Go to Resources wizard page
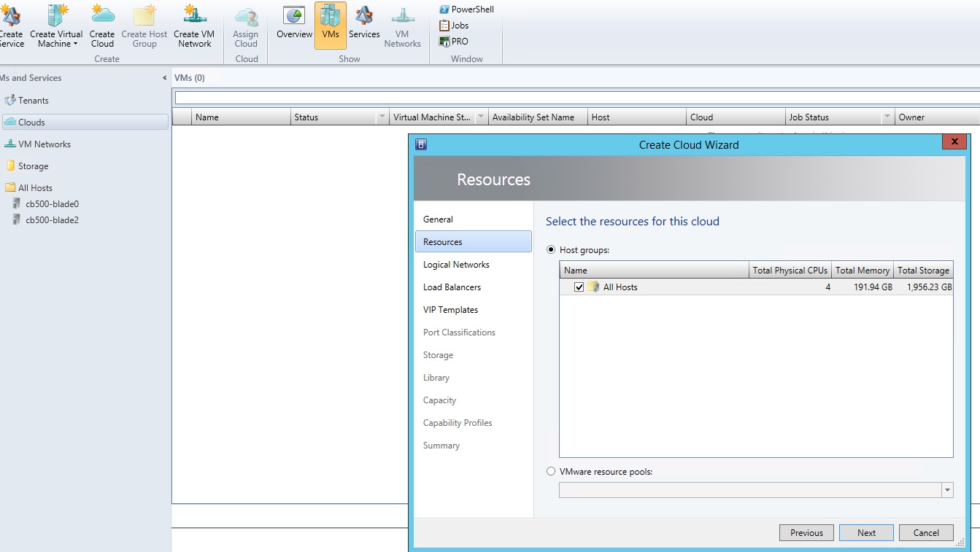980x552 pixels. [x=474, y=242]
